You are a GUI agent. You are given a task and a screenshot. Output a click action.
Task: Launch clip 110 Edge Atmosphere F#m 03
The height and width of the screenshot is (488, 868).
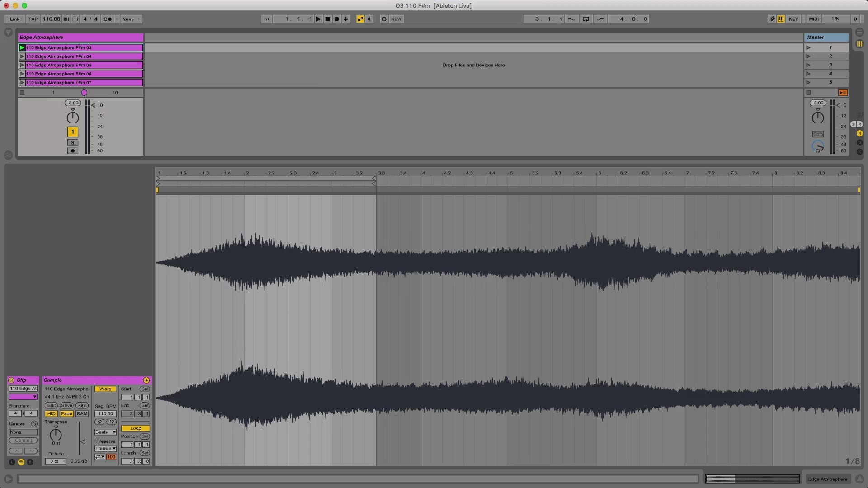(22, 47)
